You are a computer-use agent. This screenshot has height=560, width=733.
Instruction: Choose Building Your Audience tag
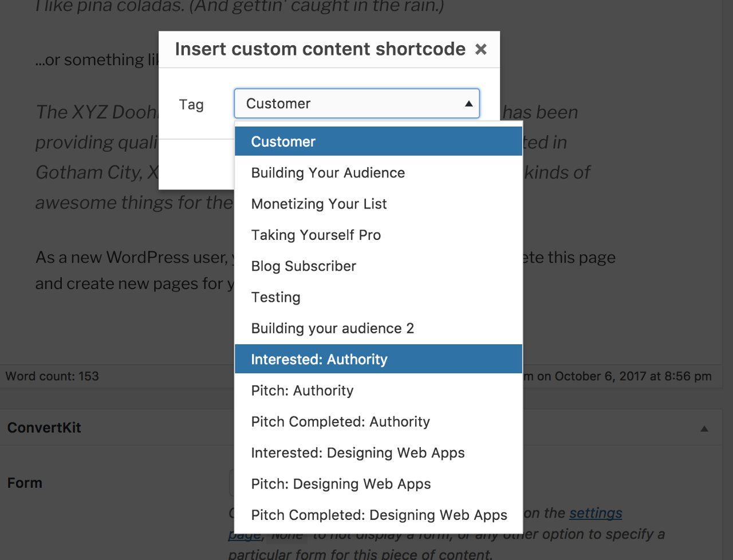tap(379, 173)
